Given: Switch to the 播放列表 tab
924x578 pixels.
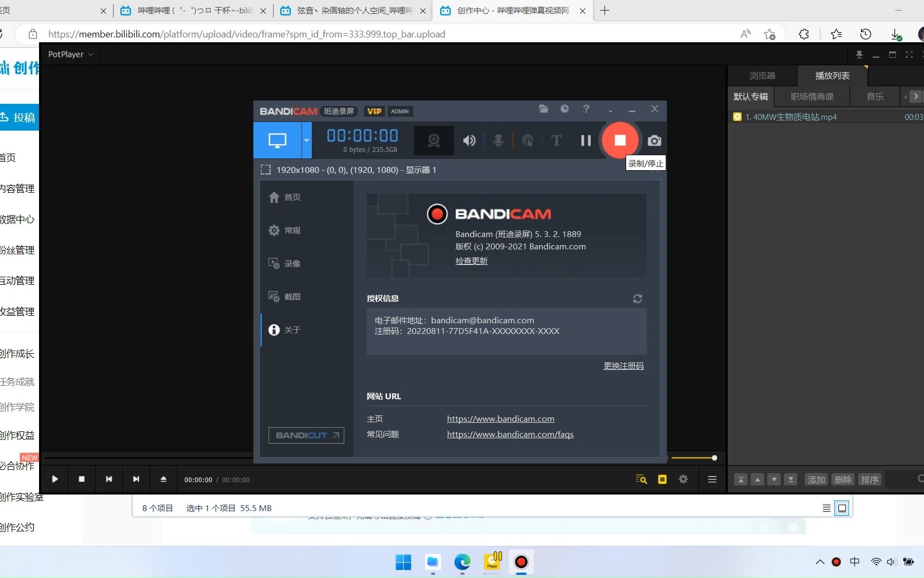Looking at the screenshot, I should coord(832,76).
